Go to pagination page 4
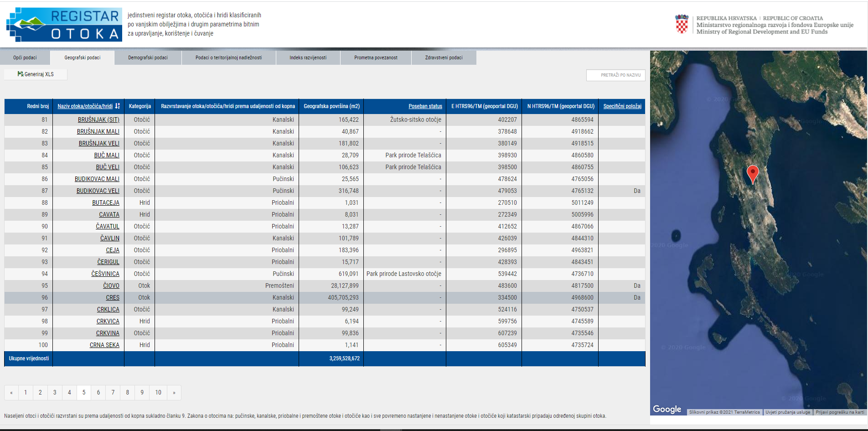Viewport: 868px width, 431px height. (69, 393)
